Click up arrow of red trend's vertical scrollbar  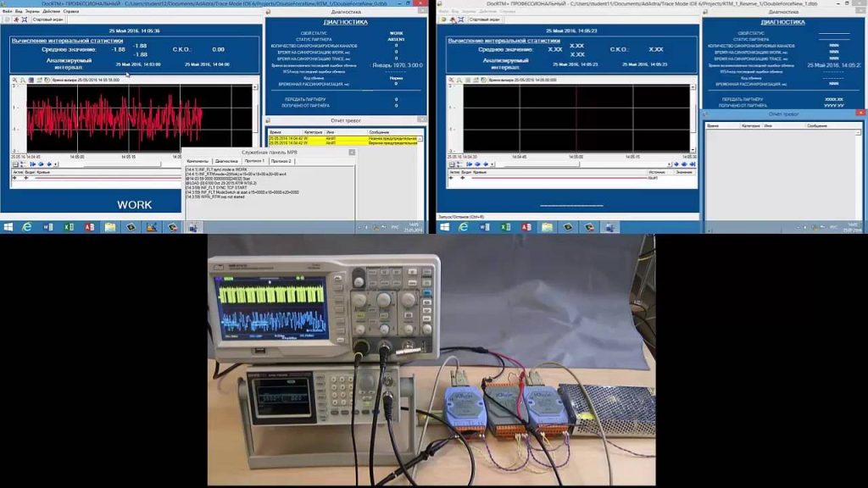tap(255, 87)
